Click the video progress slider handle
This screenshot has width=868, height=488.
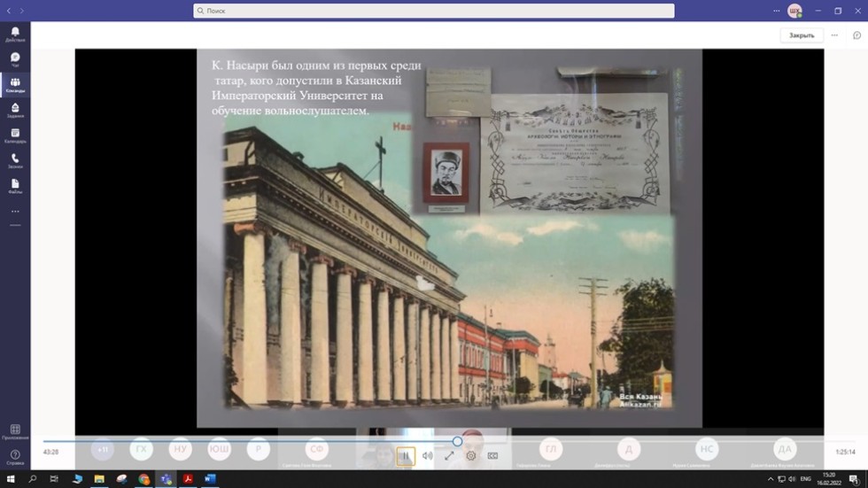[x=457, y=441]
